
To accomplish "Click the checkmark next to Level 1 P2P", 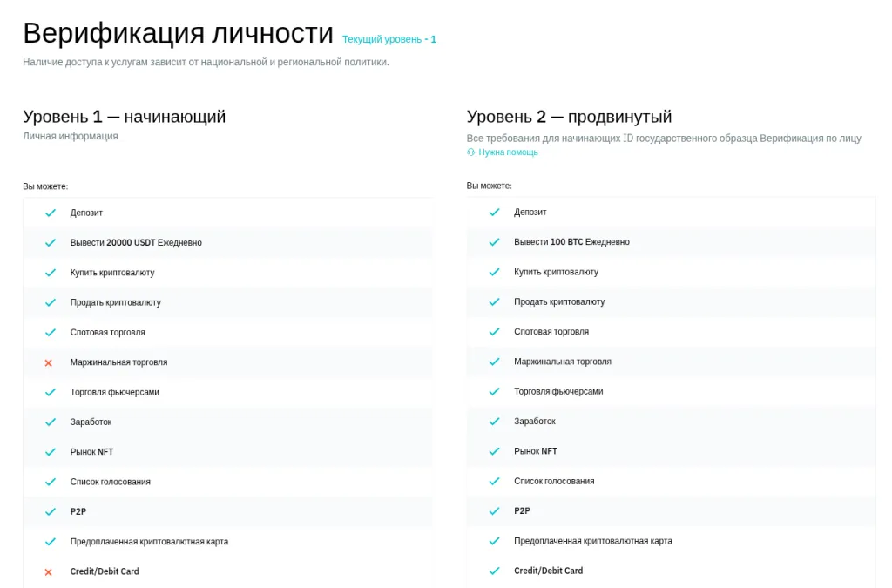I will click(50, 511).
